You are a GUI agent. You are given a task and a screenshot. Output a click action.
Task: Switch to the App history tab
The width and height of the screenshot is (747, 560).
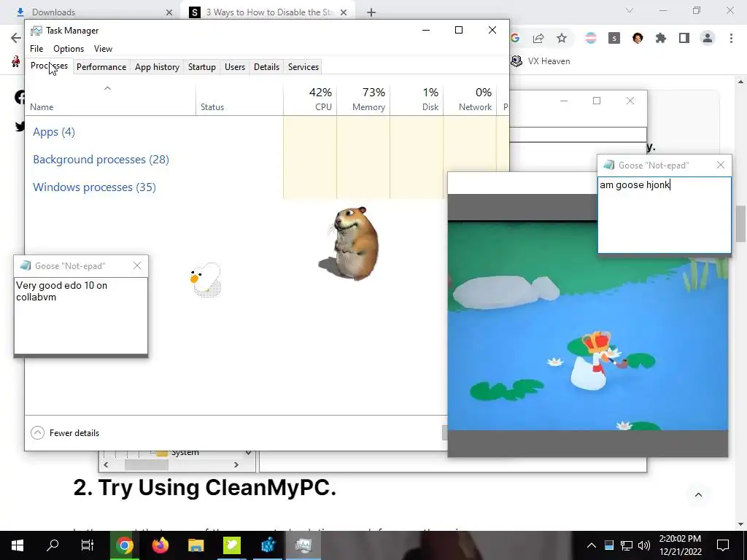point(158,66)
